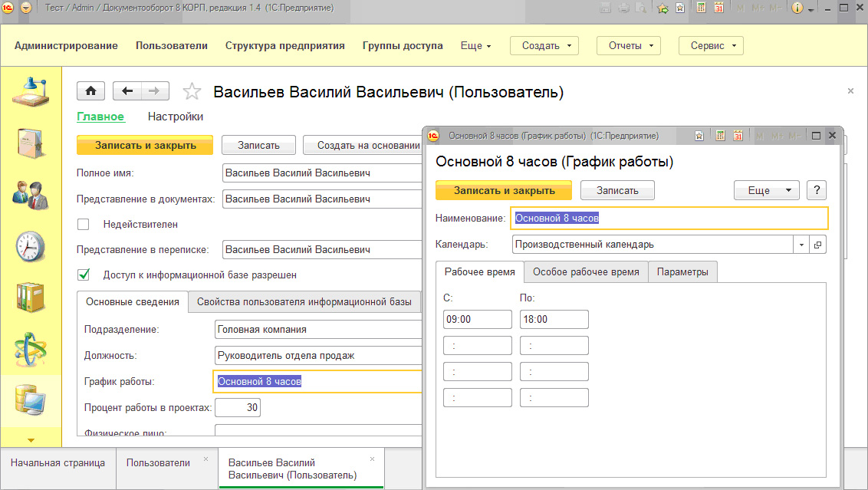
Task: Add user form to favorites with star
Action: click(x=192, y=92)
